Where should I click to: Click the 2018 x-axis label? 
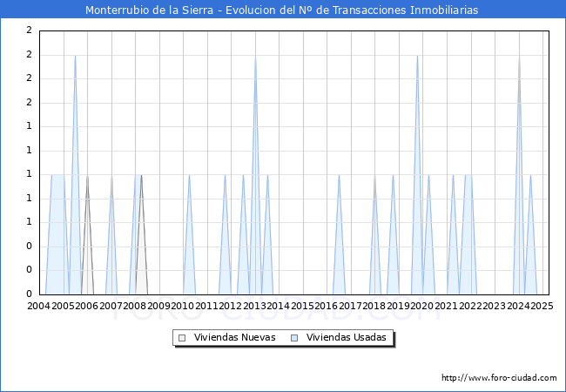point(374,306)
